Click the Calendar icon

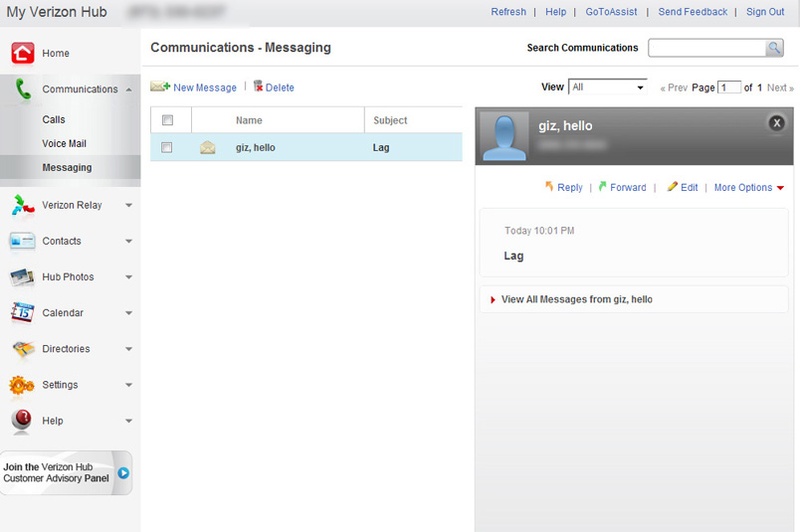pos(22,313)
